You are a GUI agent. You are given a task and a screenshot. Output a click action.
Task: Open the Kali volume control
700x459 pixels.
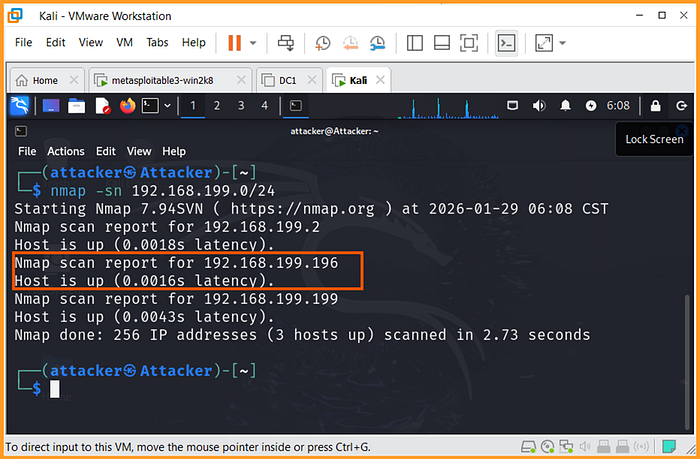click(539, 106)
